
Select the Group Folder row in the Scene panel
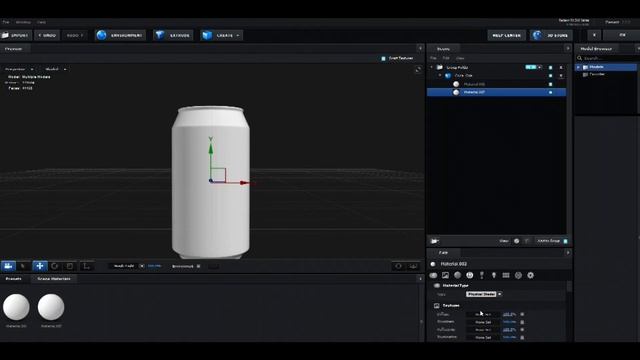(496, 67)
